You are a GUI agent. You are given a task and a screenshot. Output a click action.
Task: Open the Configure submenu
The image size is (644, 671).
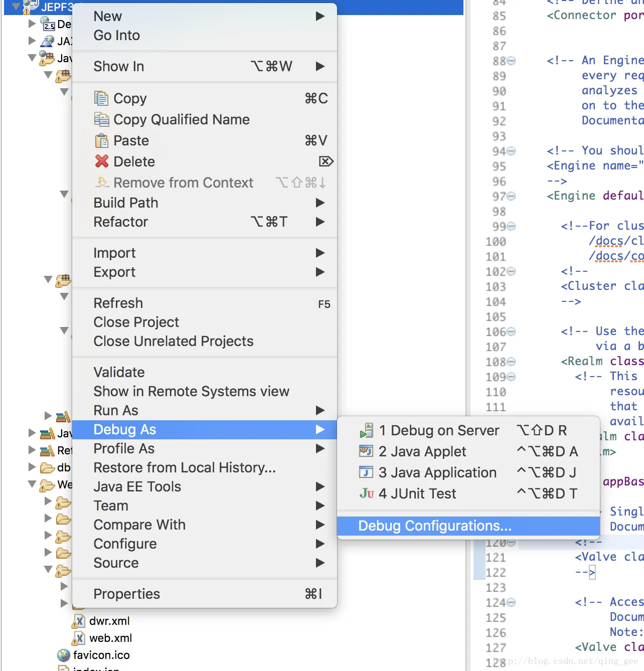coord(205,544)
